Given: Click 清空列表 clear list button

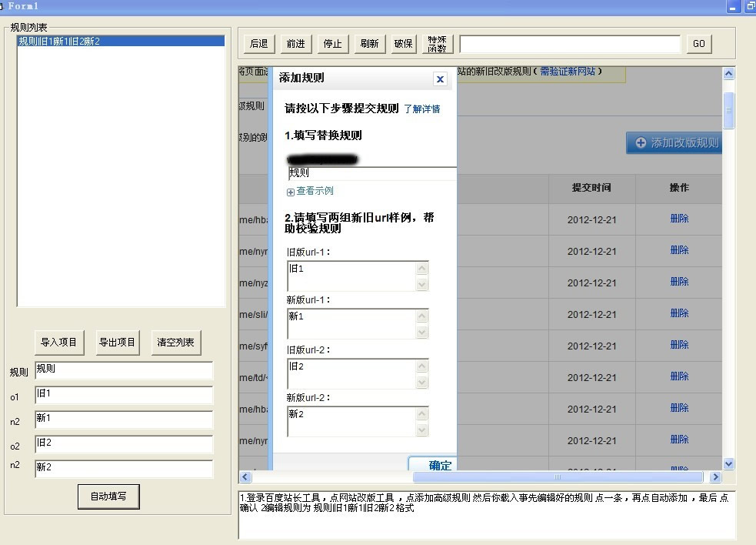Looking at the screenshot, I should 175,343.
